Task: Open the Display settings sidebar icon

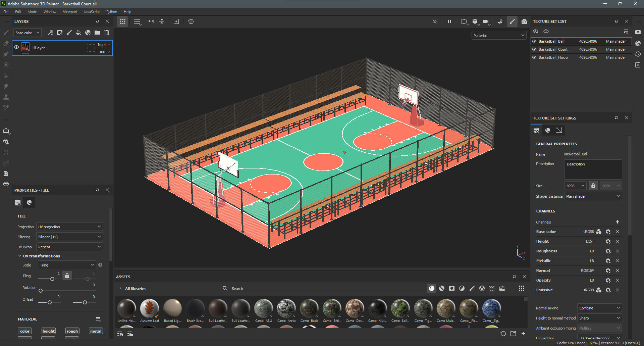Action: tap(638, 33)
